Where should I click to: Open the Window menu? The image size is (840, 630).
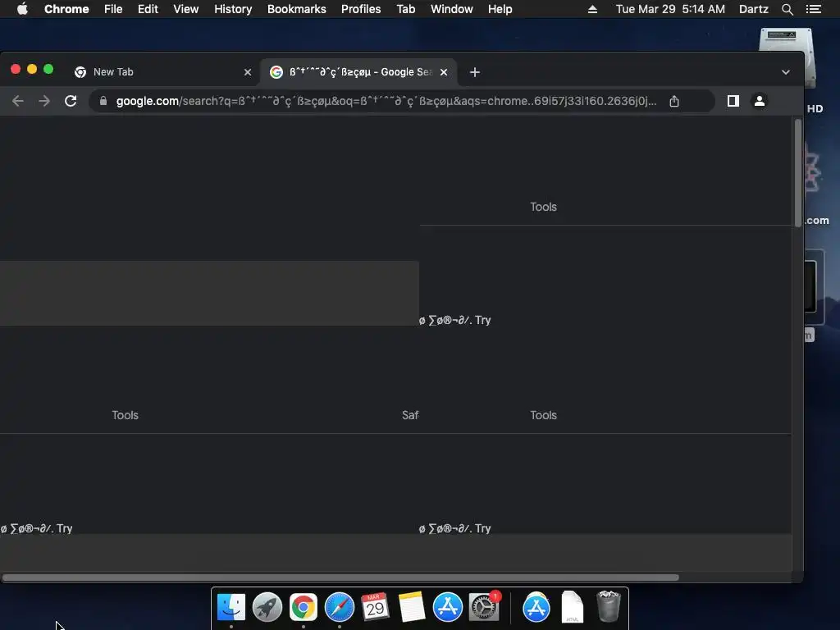pos(452,9)
